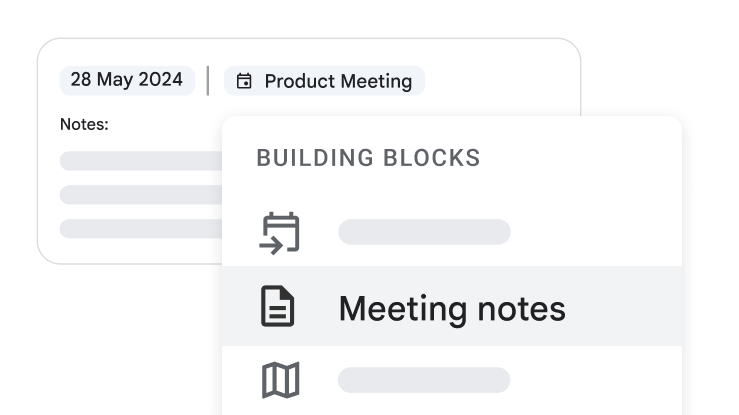The width and height of the screenshot is (739, 415).
Task: Open the Product Meeting event chip label
Action: (337, 81)
